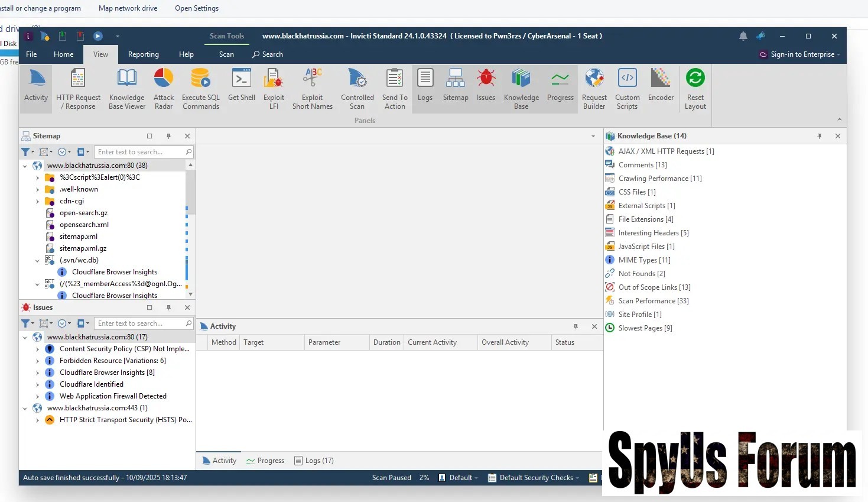Open the Knowledge Base Viewer
The image size is (868, 502).
pos(127,89)
